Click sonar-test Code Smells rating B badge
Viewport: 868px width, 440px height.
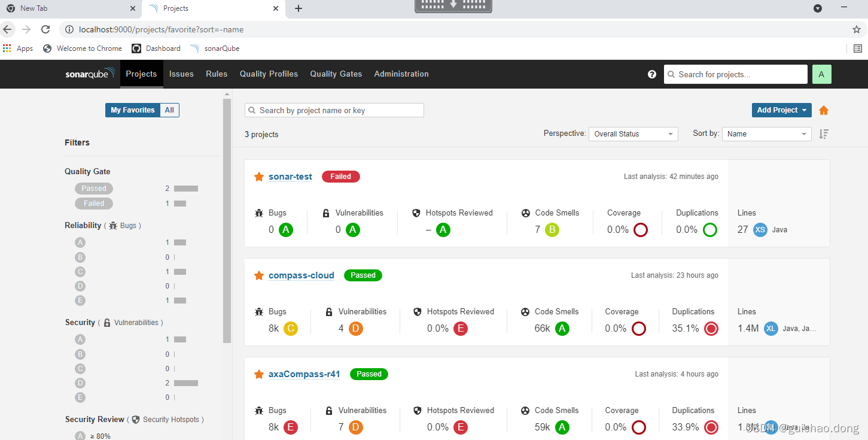coord(552,229)
